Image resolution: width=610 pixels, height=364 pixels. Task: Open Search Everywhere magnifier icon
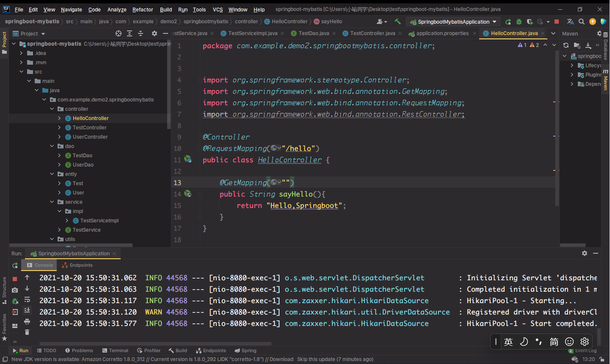coord(582,22)
